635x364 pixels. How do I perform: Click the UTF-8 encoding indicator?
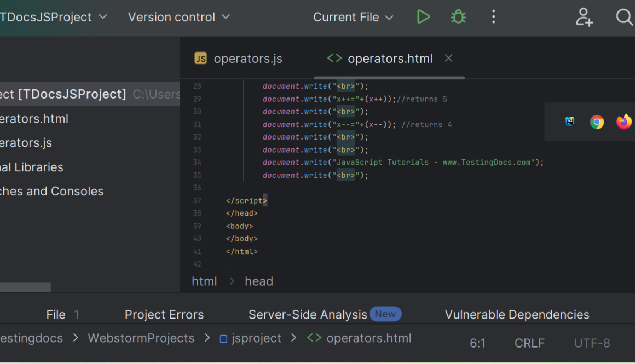click(x=592, y=343)
